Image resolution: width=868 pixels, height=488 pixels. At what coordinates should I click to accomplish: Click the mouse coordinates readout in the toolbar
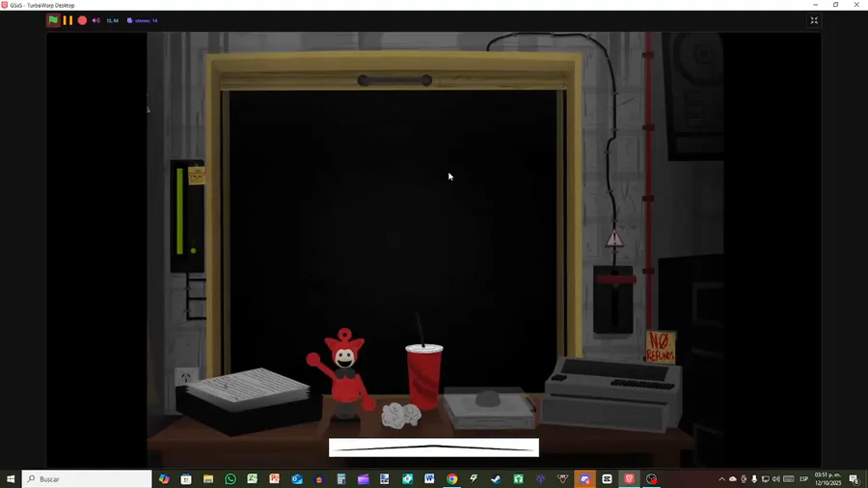(113, 20)
